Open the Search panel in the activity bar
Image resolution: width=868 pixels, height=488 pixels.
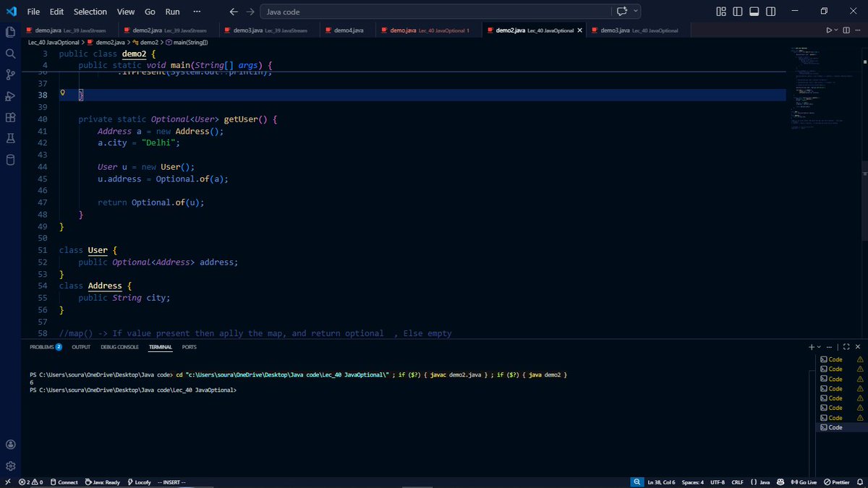pos(10,53)
